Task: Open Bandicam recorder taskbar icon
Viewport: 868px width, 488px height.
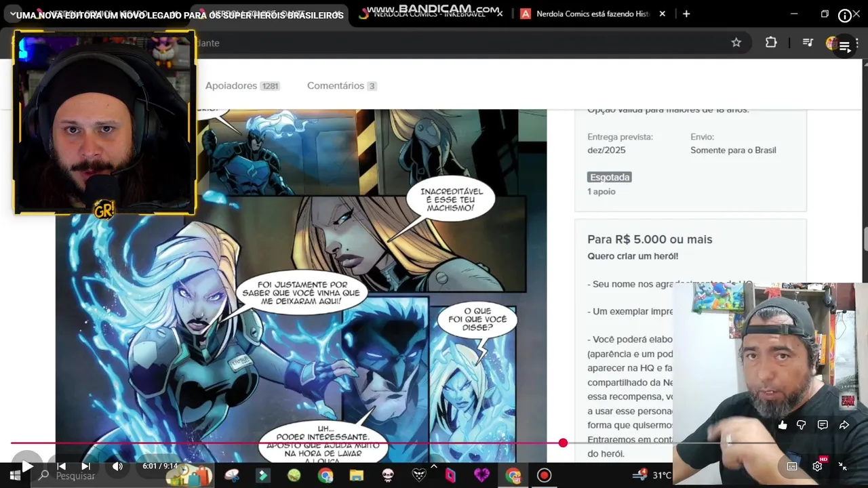Action: click(x=544, y=476)
